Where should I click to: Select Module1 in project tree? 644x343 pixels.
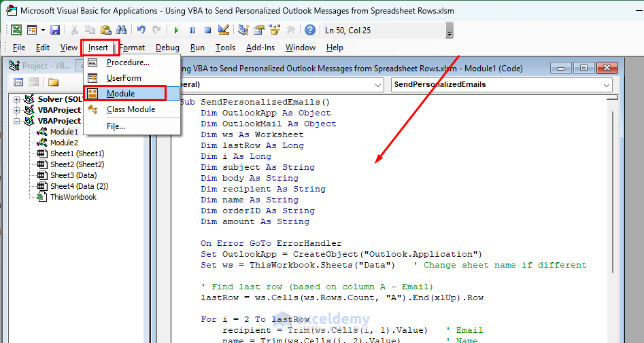tap(64, 132)
